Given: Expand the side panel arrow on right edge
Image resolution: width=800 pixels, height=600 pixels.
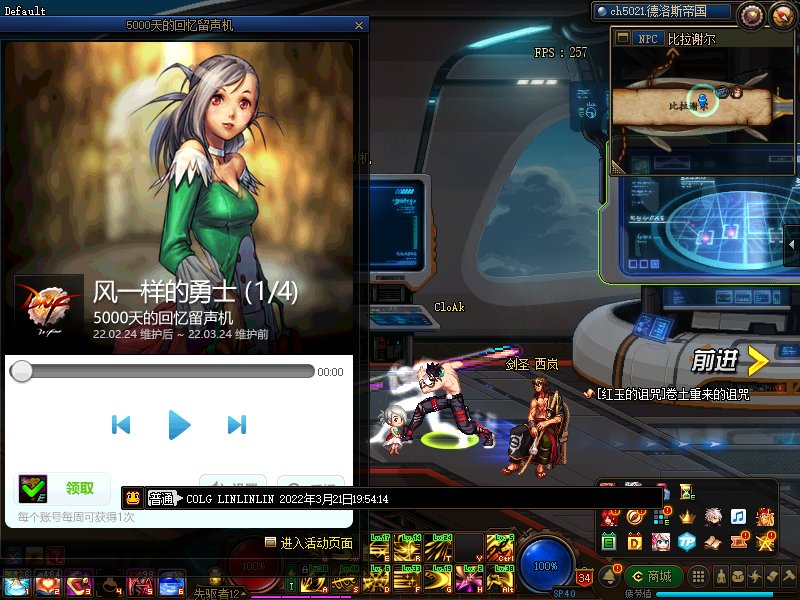Looking at the screenshot, I should point(791,245).
